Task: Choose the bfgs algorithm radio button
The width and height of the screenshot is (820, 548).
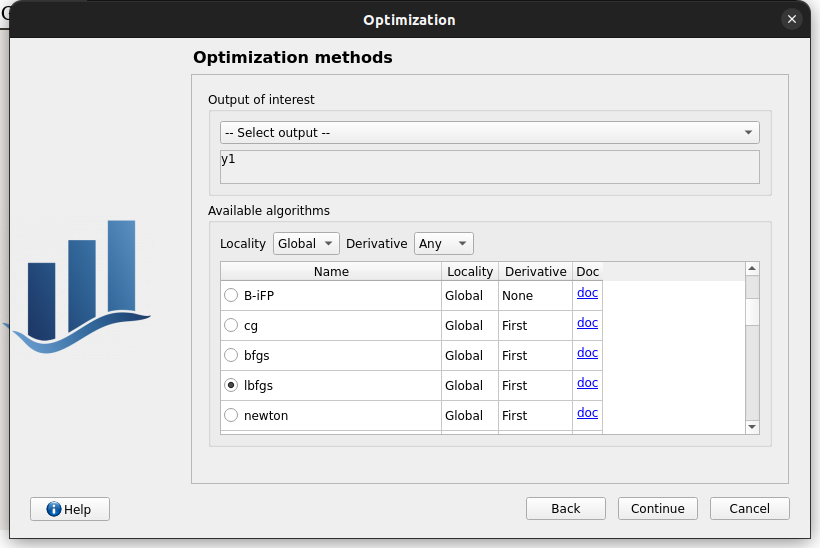Action: pyautogui.click(x=231, y=356)
